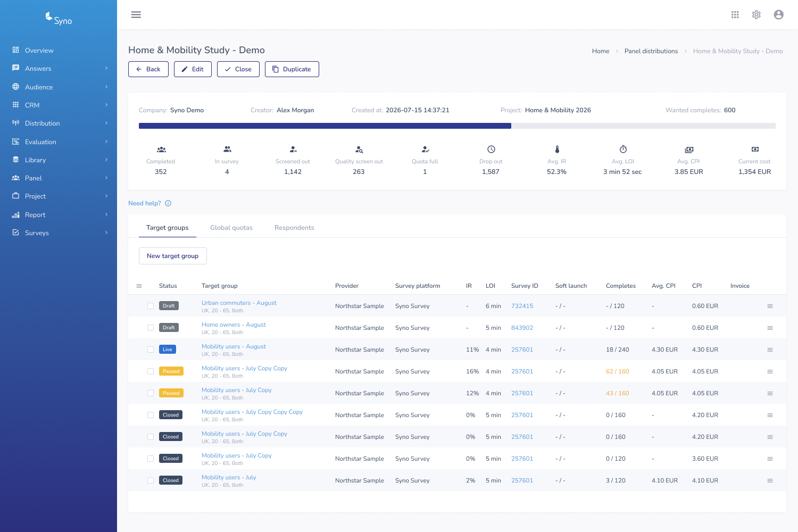Image resolution: width=798 pixels, height=532 pixels.
Task: Expand the Audience sidebar menu
Action: click(59, 87)
